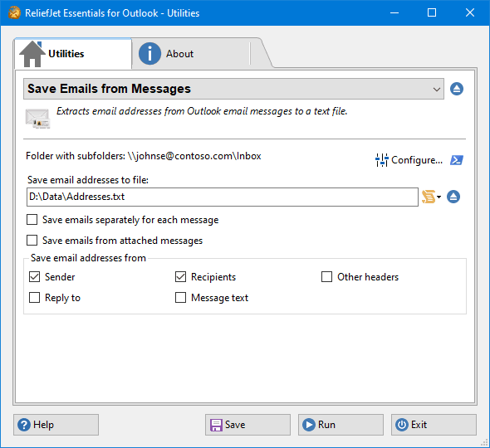Click the PowerShell command-line icon
Viewport: 490px width, 448px height.
pyautogui.click(x=457, y=160)
